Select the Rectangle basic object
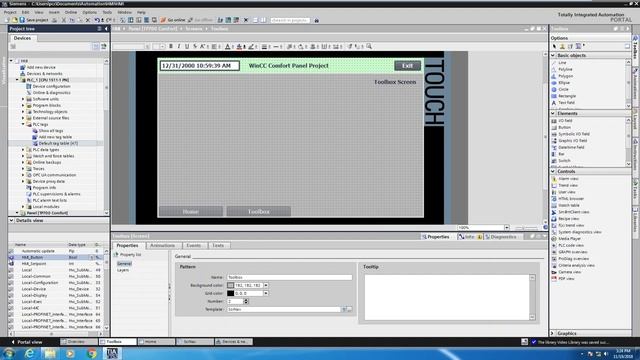 pyautogui.click(x=567, y=96)
